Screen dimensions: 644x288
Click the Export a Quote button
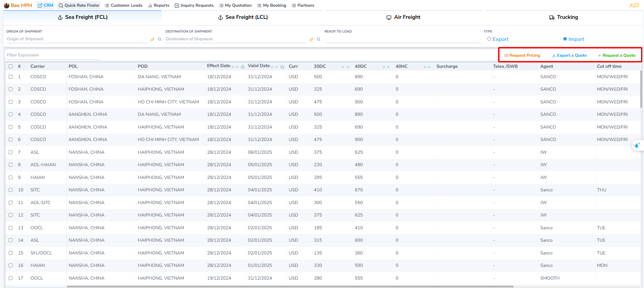(569, 55)
